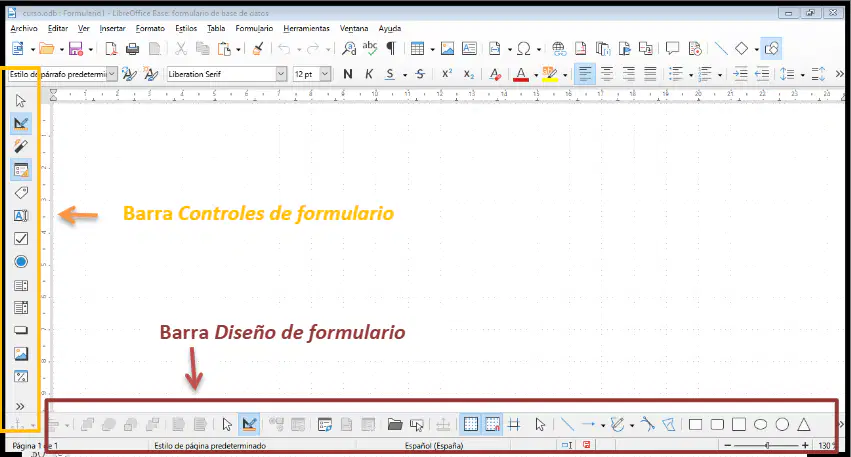
Task: Toggle strikethrough formatting
Action: click(x=420, y=74)
